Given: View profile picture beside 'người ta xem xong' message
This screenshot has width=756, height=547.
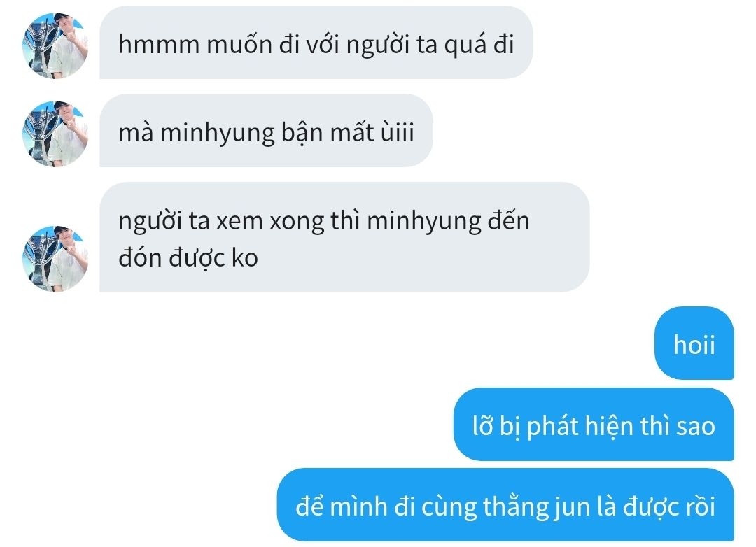Looking at the screenshot, I should coord(55,258).
